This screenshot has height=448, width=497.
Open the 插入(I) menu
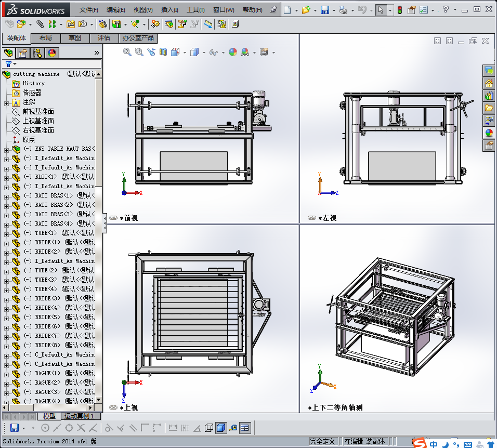(x=169, y=10)
